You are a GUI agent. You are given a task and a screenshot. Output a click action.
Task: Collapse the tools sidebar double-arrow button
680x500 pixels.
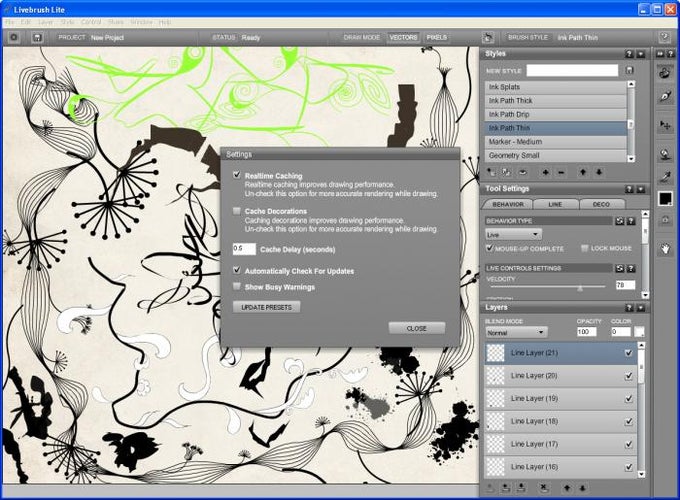(660, 54)
